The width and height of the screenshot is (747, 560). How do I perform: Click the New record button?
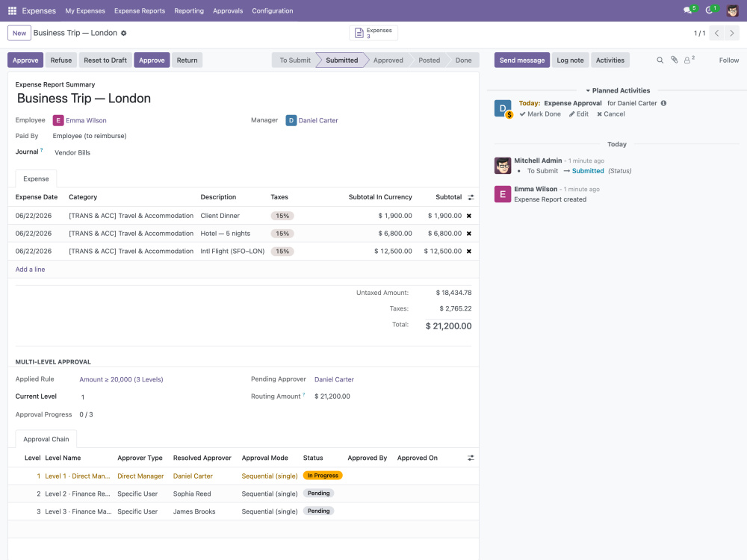click(19, 33)
